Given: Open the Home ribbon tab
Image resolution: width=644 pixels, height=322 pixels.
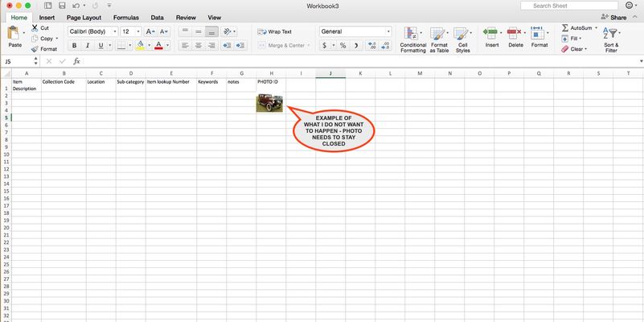Looking at the screenshot, I should [x=18, y=17].
